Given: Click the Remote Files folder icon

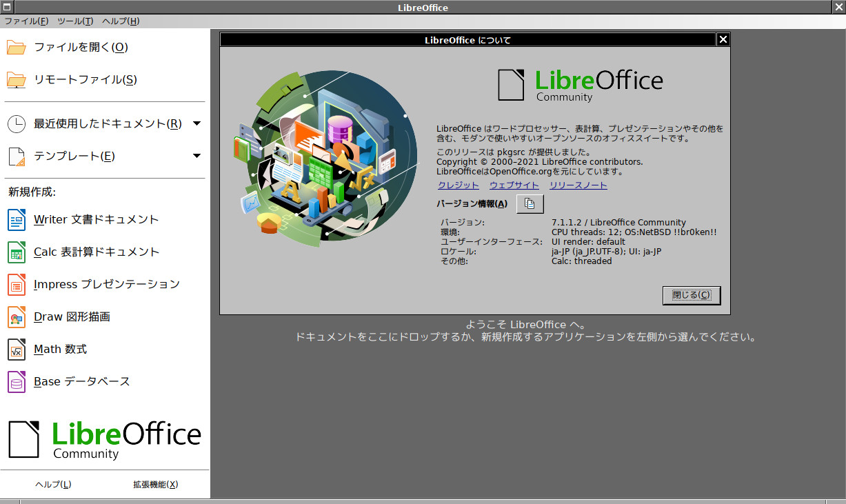Looking at the screenshot, I should click(17, 79).
